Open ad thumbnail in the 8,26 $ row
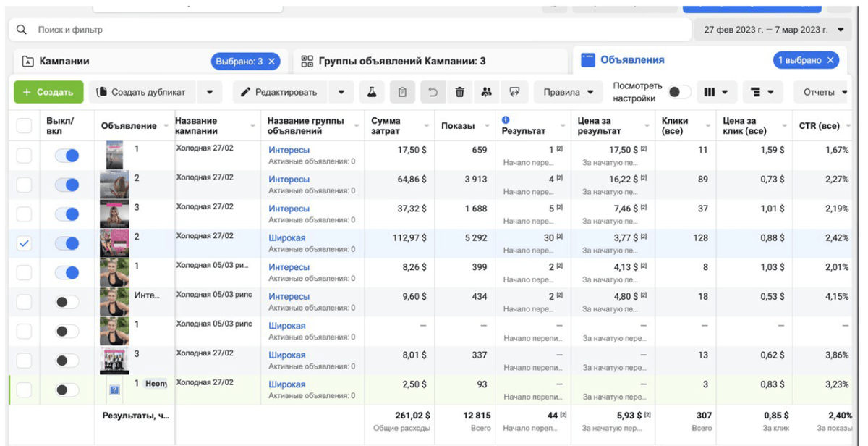868x446 pixels. click(x=114, y=273)
